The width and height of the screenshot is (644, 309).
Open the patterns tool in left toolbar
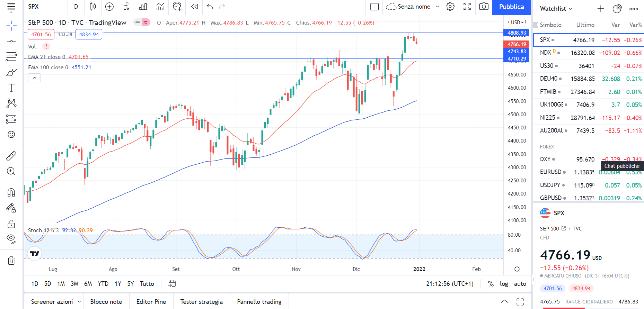point(11,103)
